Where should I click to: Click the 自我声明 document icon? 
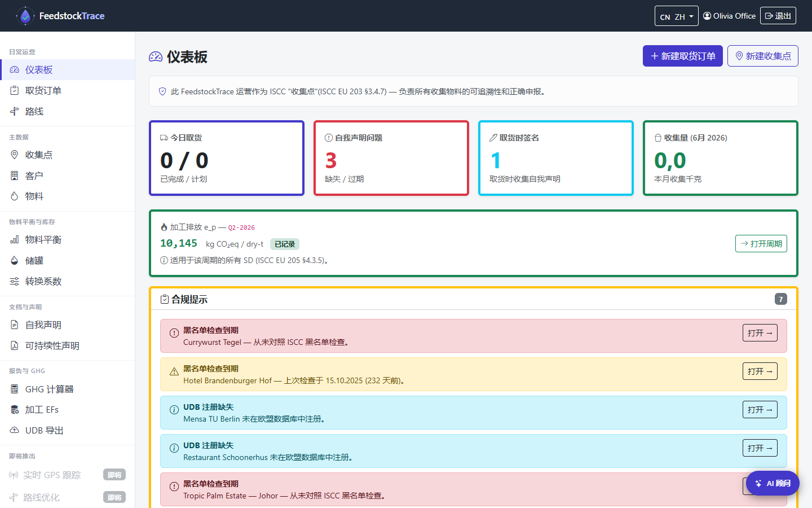tap(15, 325)
